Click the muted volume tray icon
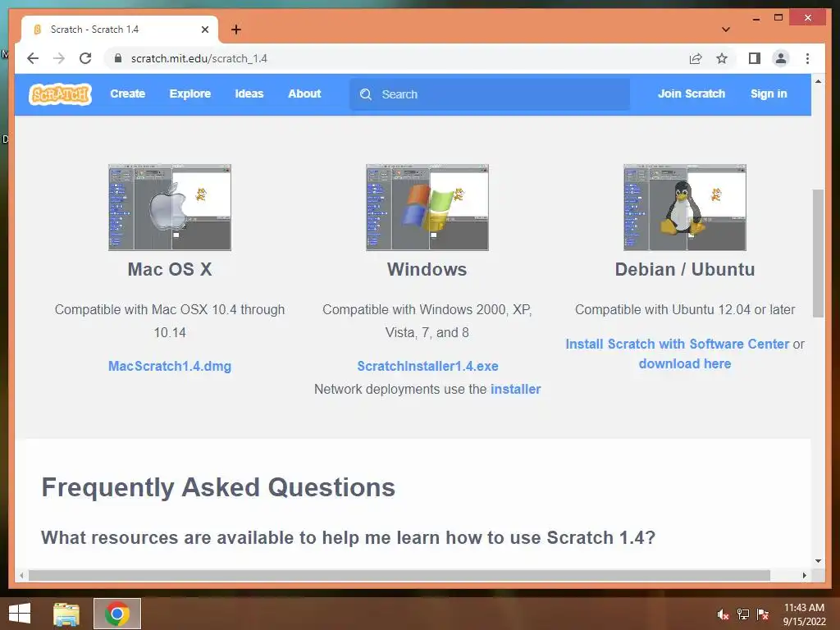Viewport: 840px width, 630px height. (723, 614)
